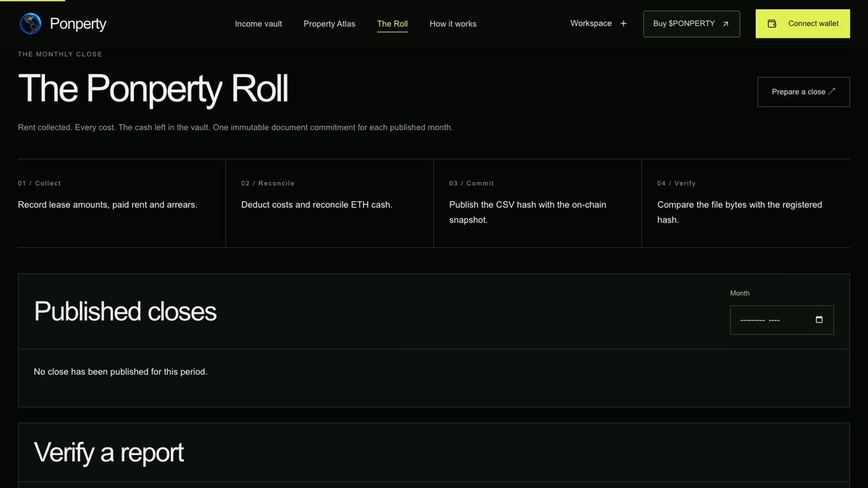Image resolution: width=868 pixels, height=488 pixels.
Task: Click the 'Verify a report' heading
Action: click(x=109, y=453)
